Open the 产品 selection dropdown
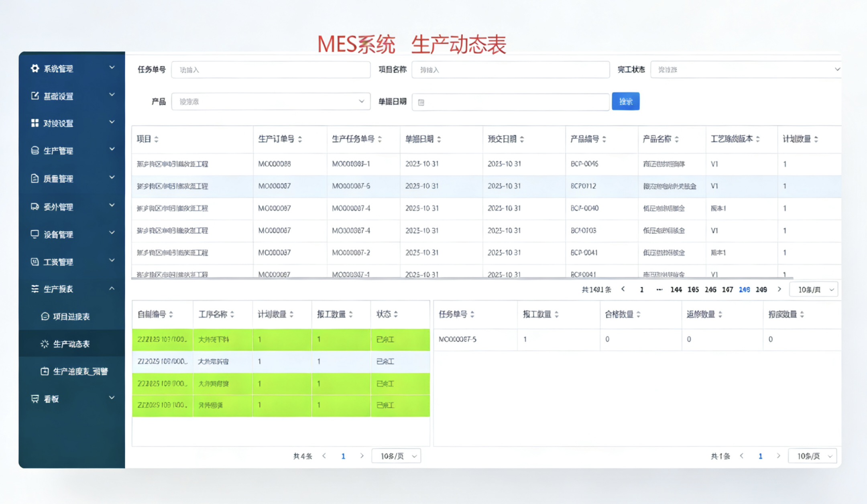Image resolution: width=867 pixels, height=504 pixels. (271, 102)
